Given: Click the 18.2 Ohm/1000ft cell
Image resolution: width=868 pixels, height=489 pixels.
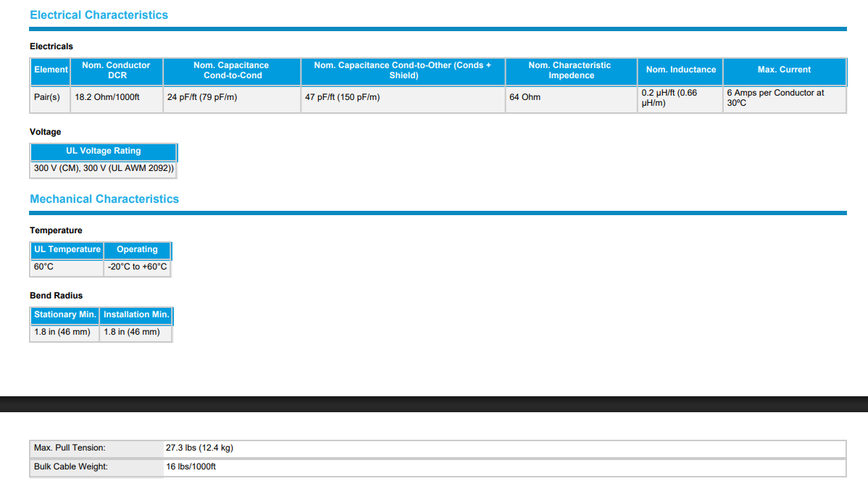Looking at the screenshot, I should [x=117, y=100].
